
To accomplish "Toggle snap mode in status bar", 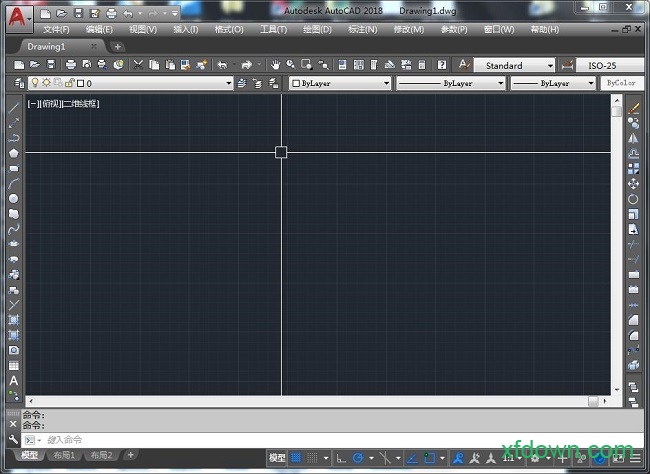I will point(314,457).
